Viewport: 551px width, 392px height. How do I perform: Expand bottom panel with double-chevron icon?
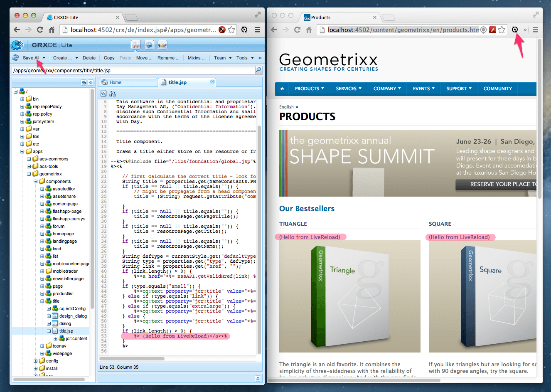[x=258, y=378]
